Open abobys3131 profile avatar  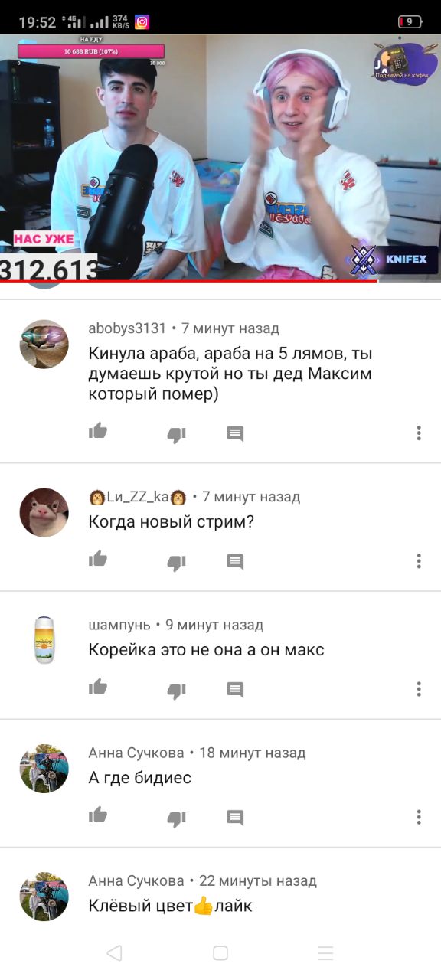(44, 344)
